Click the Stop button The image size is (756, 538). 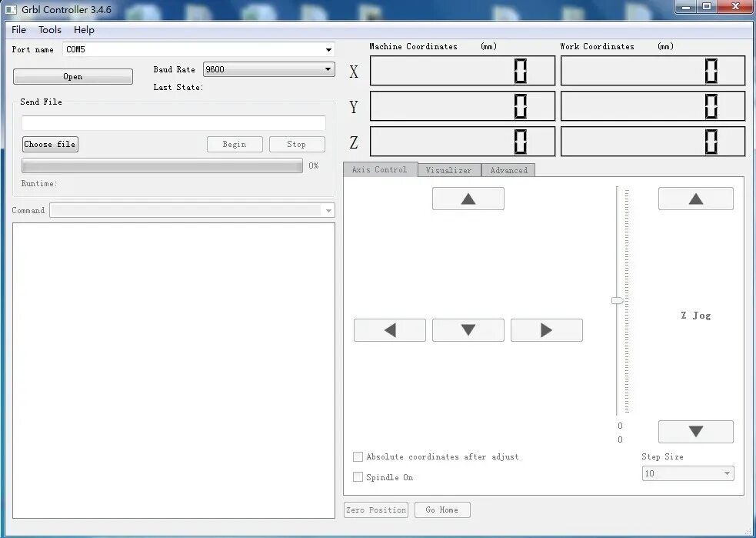pyautogui.click(x=297, y=144)
